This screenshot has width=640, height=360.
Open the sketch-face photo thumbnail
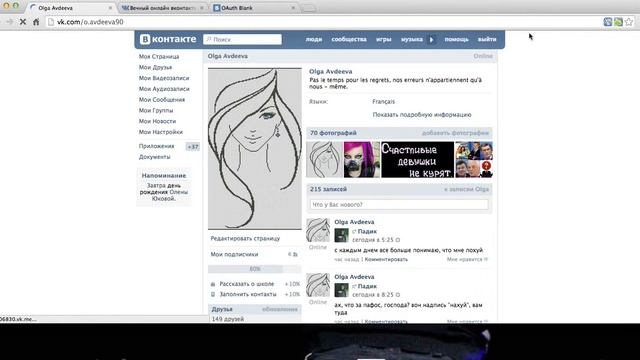point(324,160)
